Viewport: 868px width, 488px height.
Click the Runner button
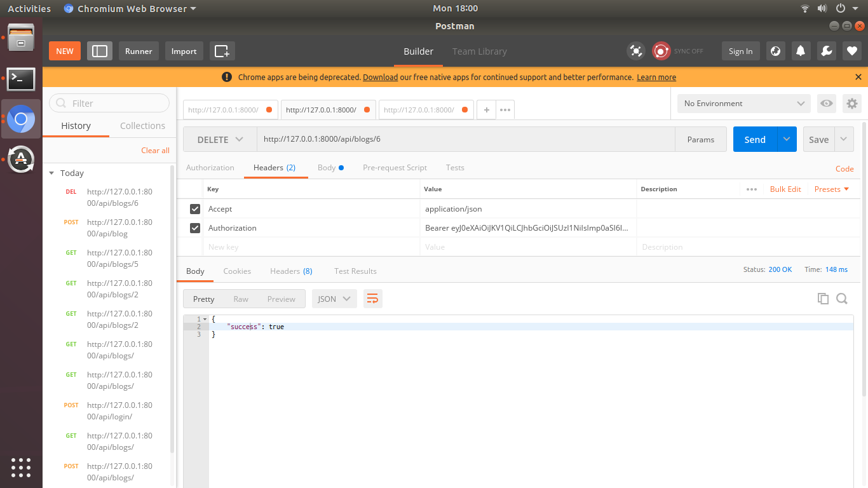(x=139, y=51)
